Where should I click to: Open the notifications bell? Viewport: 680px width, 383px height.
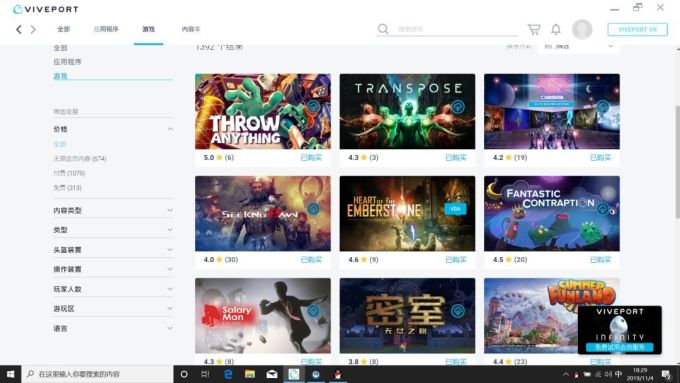[556, 29]
